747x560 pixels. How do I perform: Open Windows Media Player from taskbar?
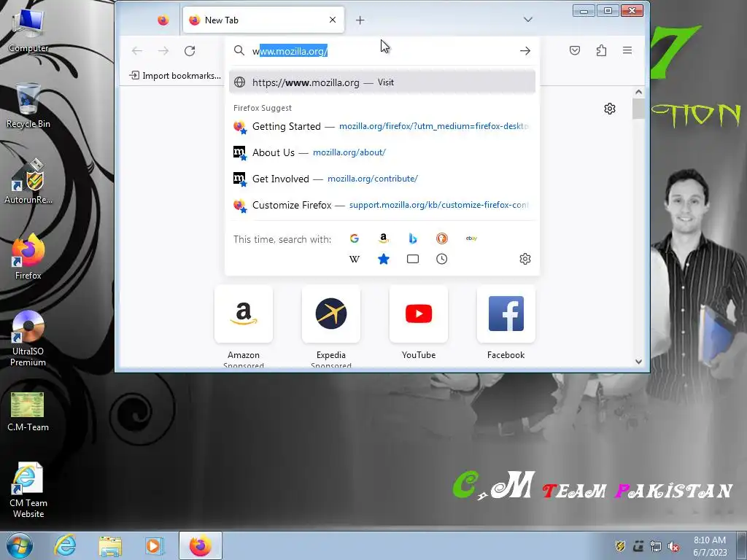tap(154, 545)
